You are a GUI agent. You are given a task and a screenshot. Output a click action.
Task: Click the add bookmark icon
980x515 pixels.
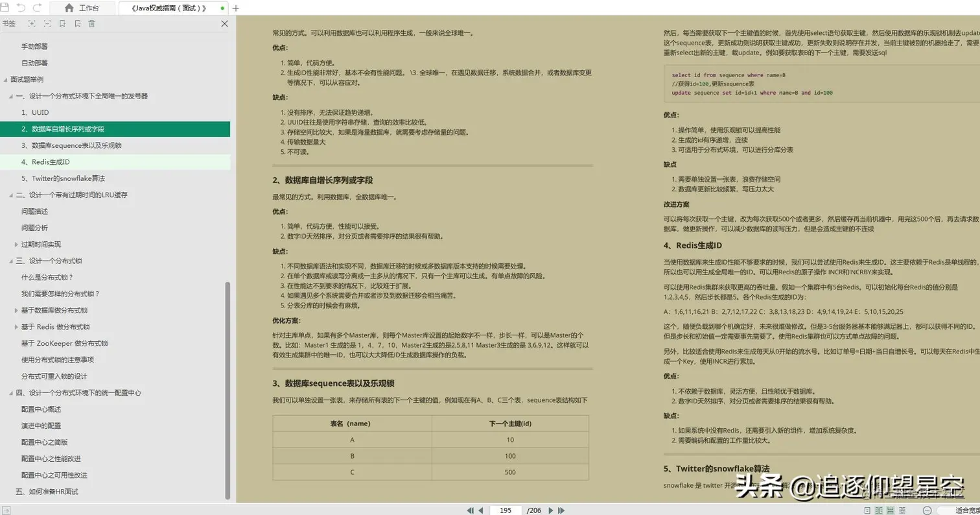pos(62,23)
